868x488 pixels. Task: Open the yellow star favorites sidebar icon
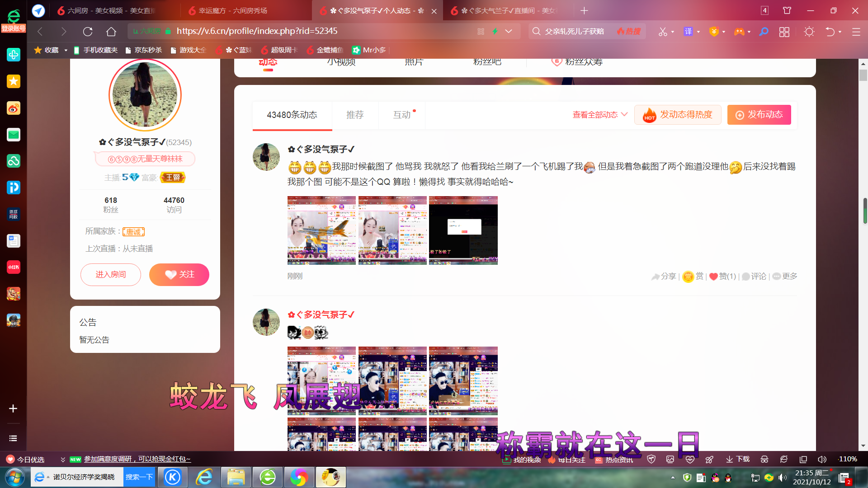[x=14, y=81]
